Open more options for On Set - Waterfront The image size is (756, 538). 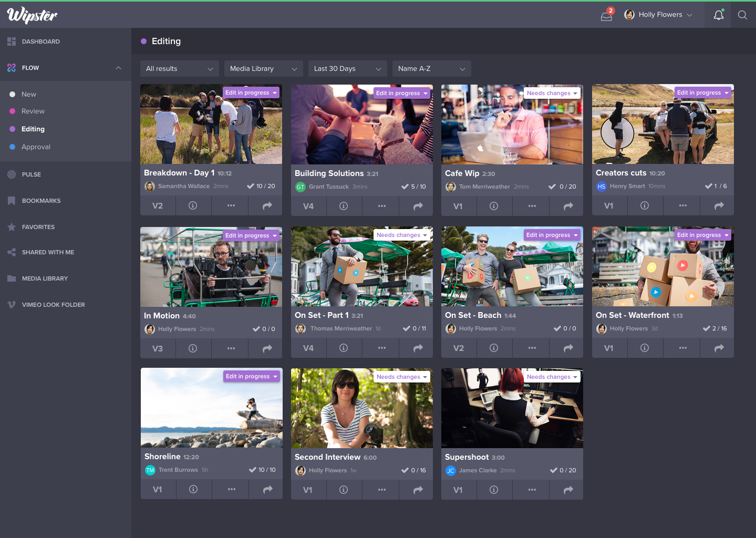(682, 348)
